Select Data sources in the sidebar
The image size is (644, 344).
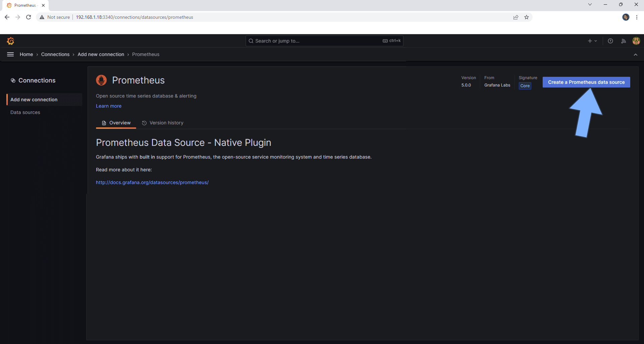click(x=25, y=112)
